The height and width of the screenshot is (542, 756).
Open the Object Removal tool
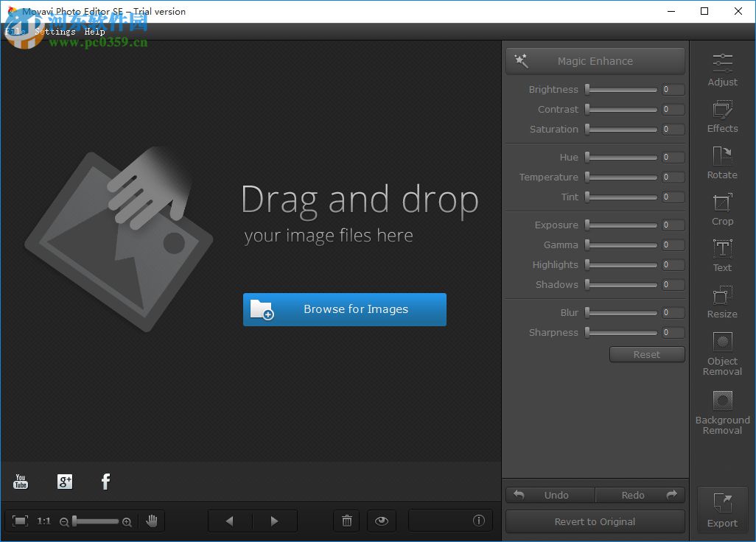tap(722, 353)
